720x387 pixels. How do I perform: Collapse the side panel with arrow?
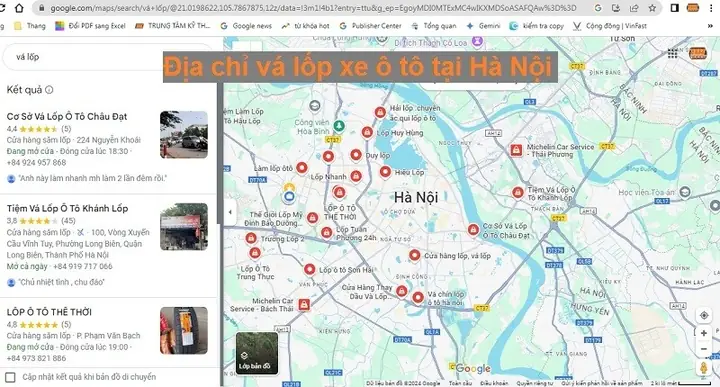pos(230,212)
